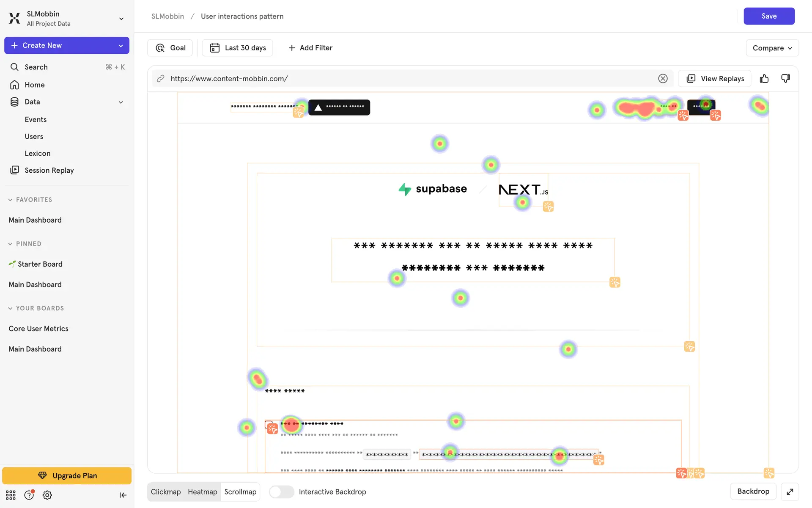Expand heatmap to fullscreen view
The image size is (812, 508).
(x=790, y=491)
